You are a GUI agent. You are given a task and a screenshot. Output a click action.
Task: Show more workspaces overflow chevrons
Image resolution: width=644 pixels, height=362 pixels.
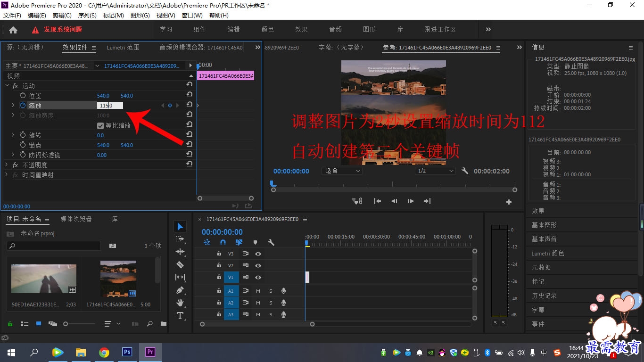click(x=488, y=29)
